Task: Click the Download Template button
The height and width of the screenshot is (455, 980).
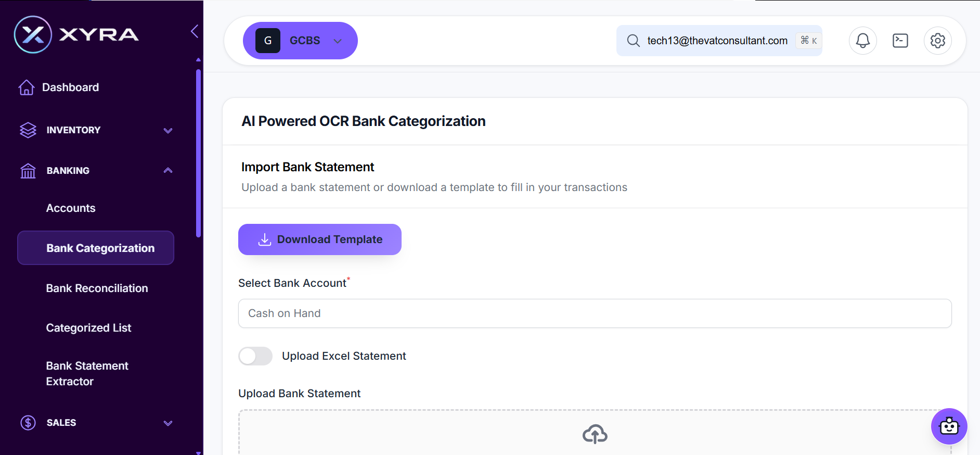Action: coord(319,239)
